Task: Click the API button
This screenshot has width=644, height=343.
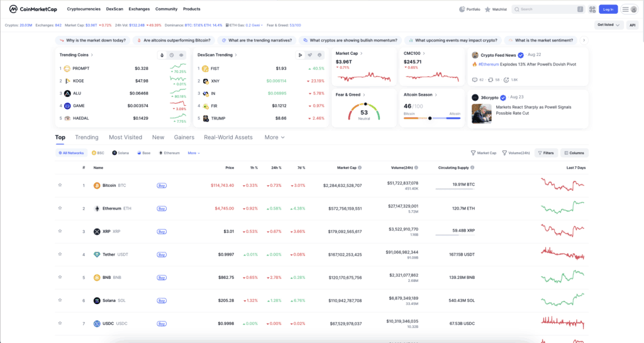Action: tap(633, 25)
